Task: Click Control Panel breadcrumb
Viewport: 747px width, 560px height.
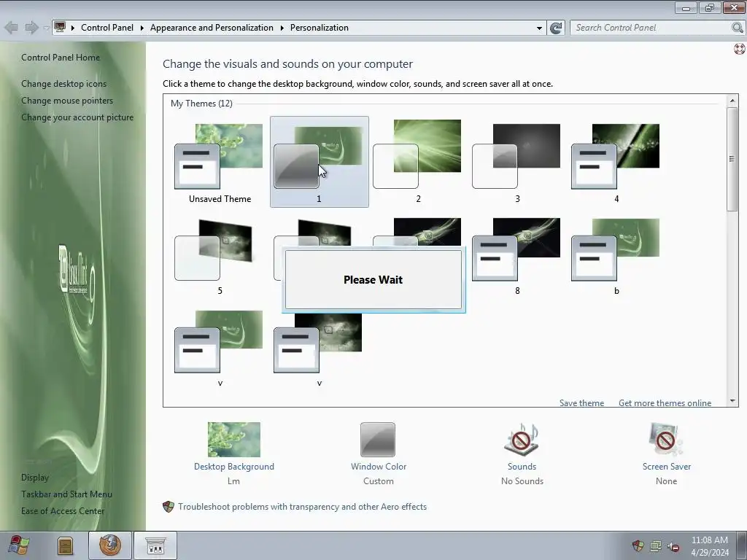Action: point(107,28)
